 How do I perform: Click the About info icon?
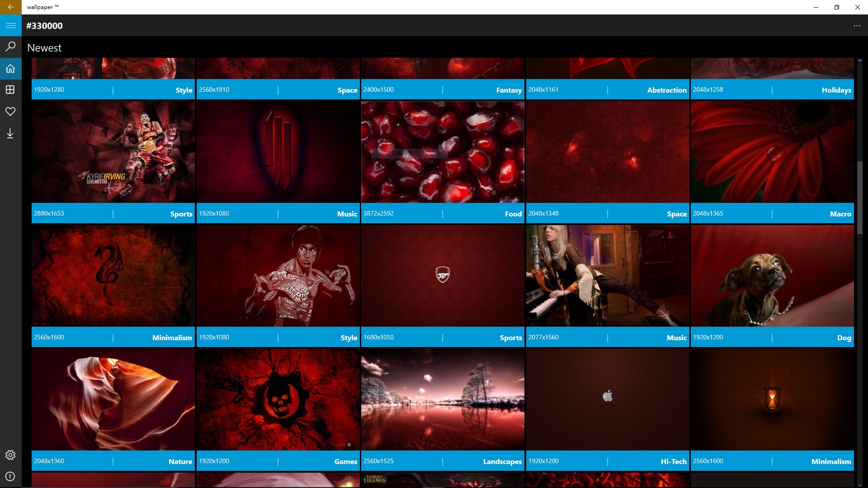(10, 477)
